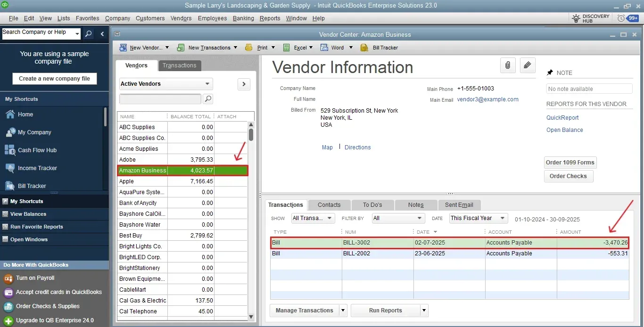Expand the Word toolbar dropdown arrow
The height and width of the screenshot is (327, 644).
tap(351, 48)
